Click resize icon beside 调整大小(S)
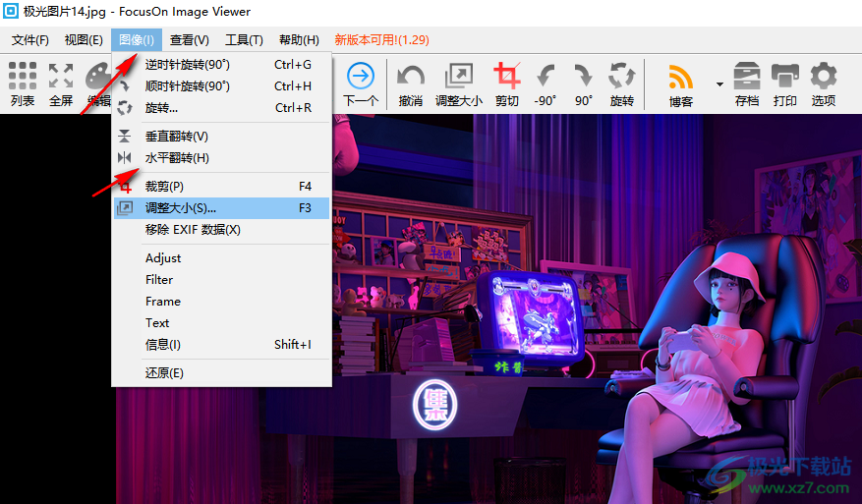This screenshot has height=504, width=862. [x=125, y=208]
